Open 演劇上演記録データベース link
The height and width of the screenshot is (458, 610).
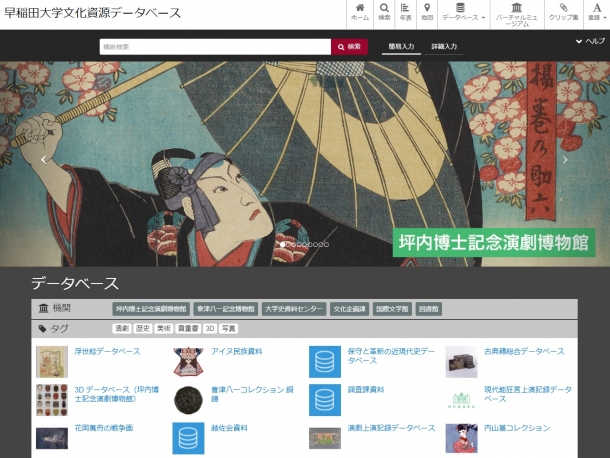391,428
